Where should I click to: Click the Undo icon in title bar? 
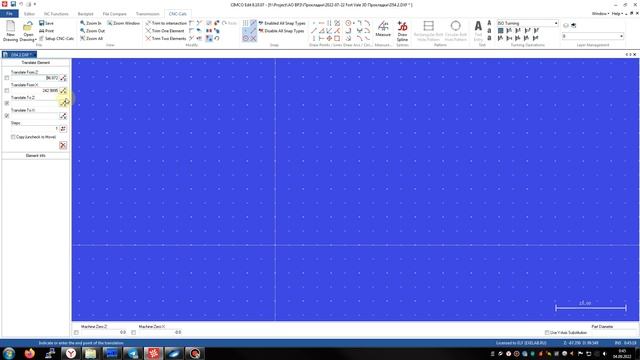(21, 4)
